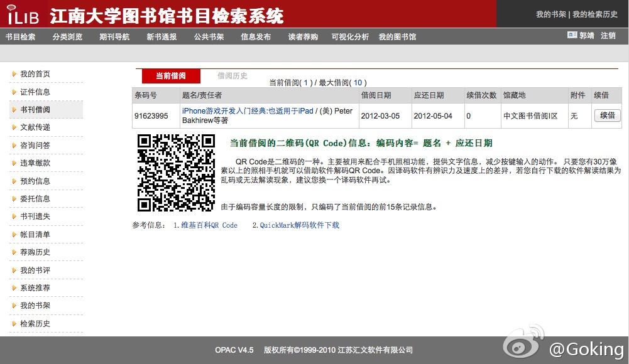Open 荐购历史 in the sidebar
Screen dimensions: 629x364
pyautogui.click(x=35, y=252)
